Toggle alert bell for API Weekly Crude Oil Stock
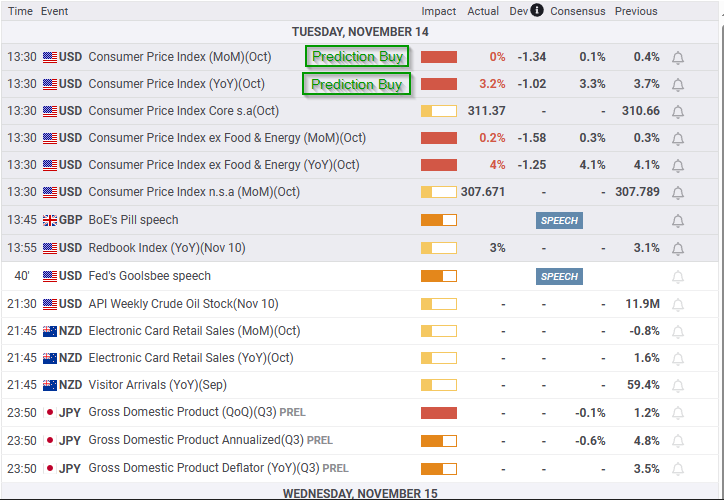724x500 pixels. coord(677,305)
